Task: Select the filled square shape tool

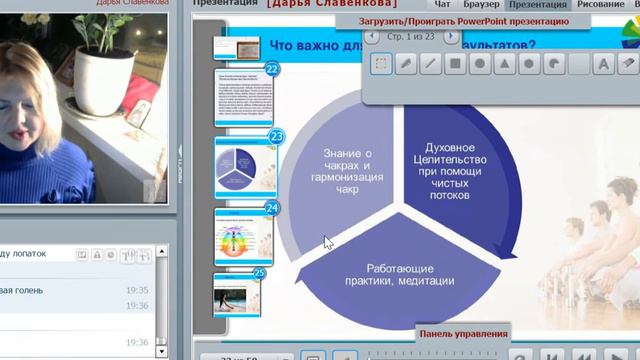Action: (455, 64)
